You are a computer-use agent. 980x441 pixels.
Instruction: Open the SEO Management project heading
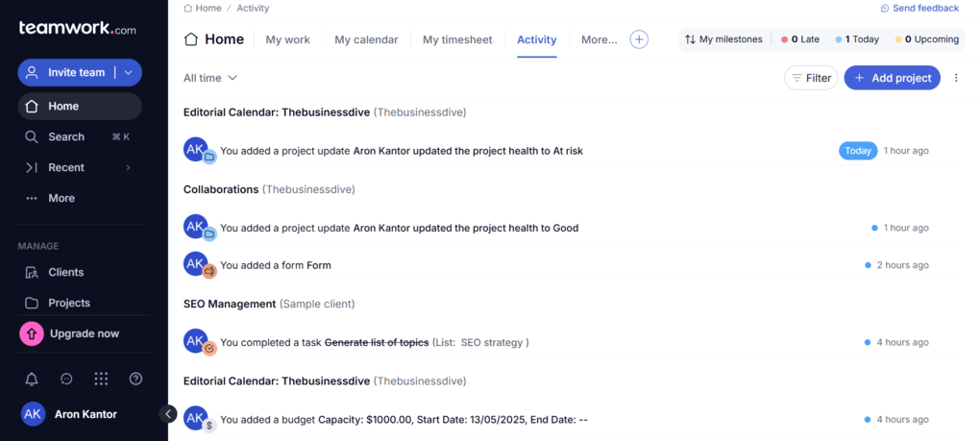(230, 304)
